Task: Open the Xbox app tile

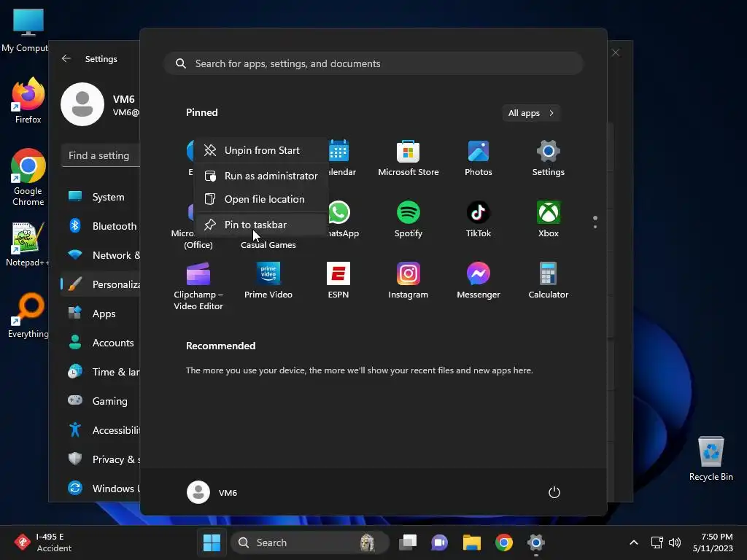Action: [x=549, y=219]
